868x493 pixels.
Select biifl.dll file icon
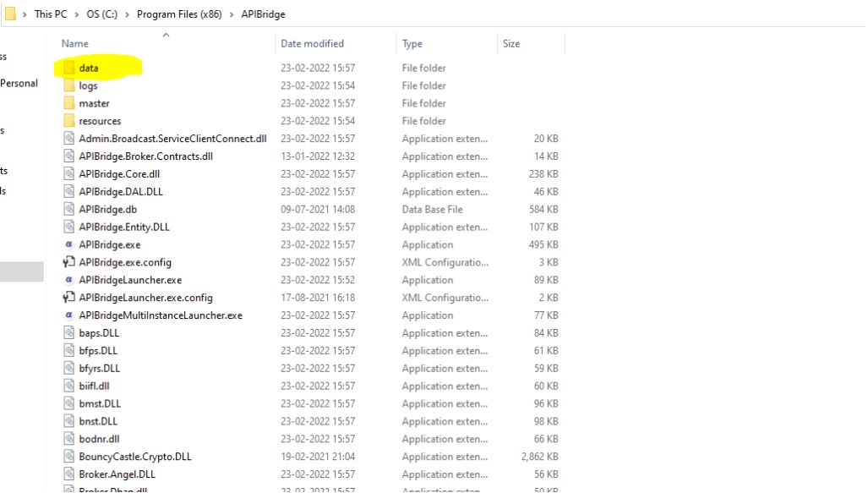(x=68, y=386)
